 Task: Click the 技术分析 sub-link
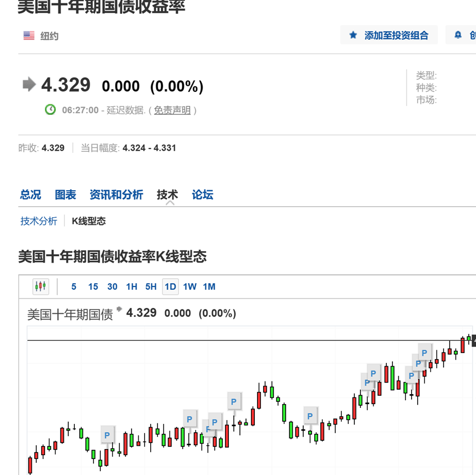[39, 221]
